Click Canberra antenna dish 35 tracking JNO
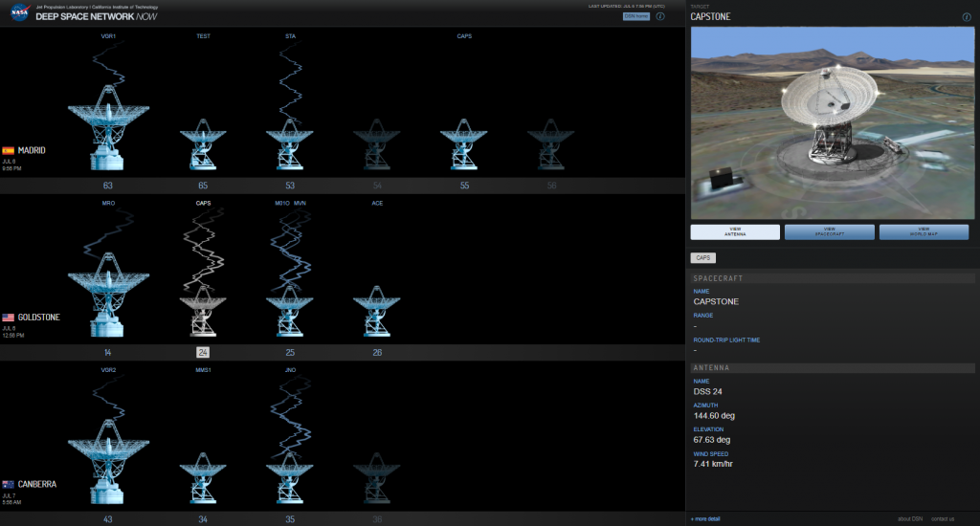Viewport: 980px width, 526px height. pos(290,478)
